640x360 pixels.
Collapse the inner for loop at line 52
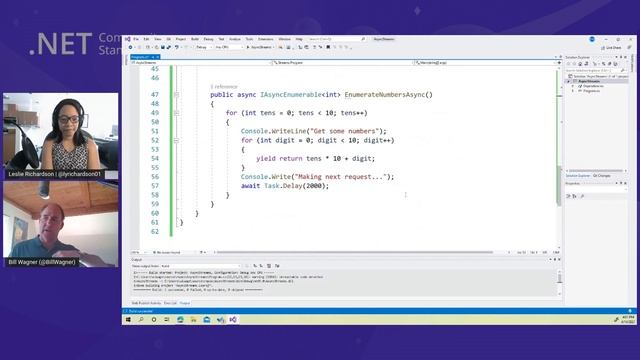click(x=176, y=140)
